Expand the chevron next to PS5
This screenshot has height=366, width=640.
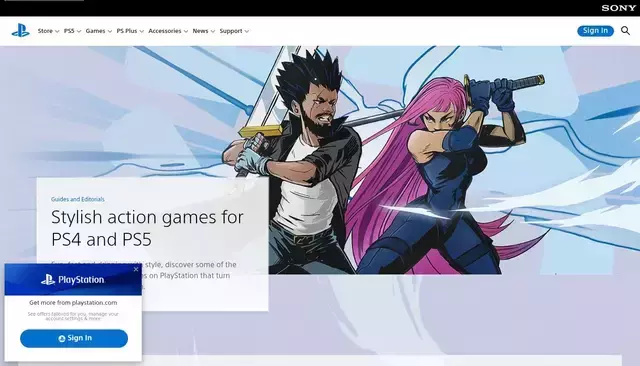[79, 31]
